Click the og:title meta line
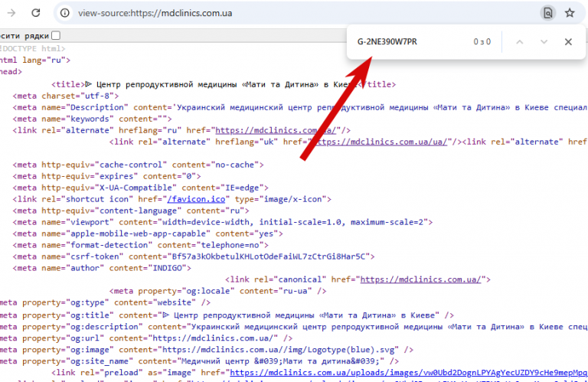 (x=227, y=315)
